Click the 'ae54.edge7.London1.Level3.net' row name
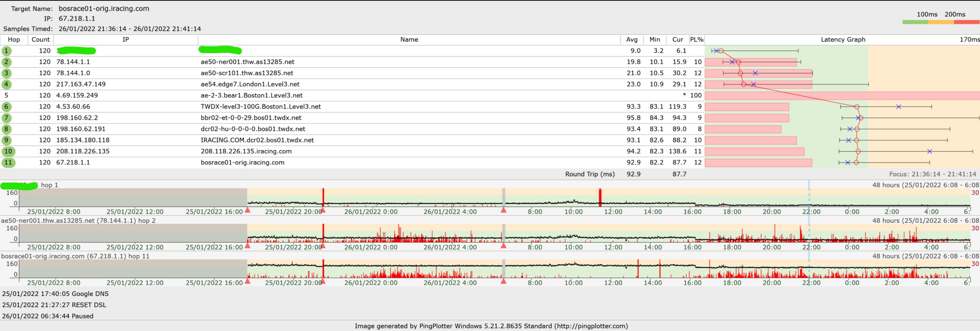Screen dimensions: 980x331 tap(250, 84)
